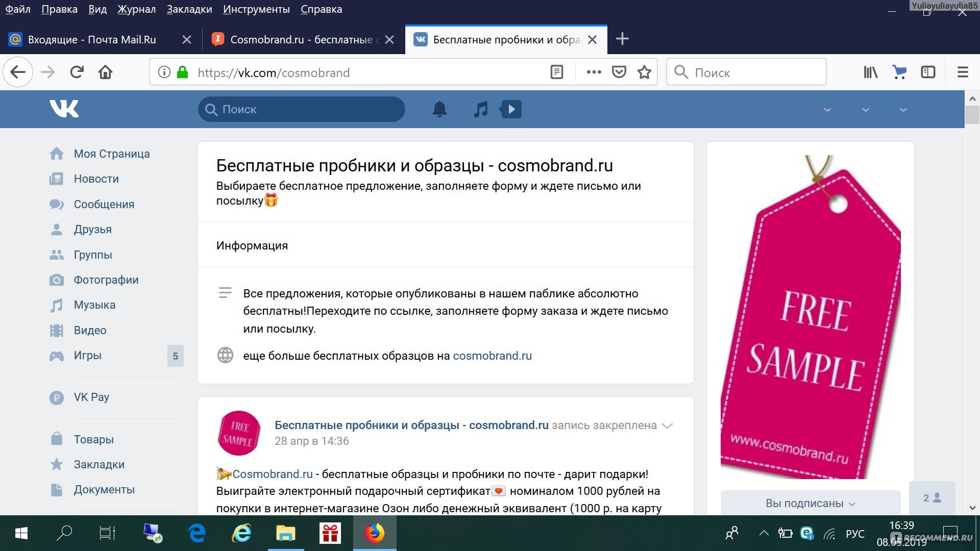Click the address bar URL
Screen dimensions: 980x551
(x=274, y=72)
